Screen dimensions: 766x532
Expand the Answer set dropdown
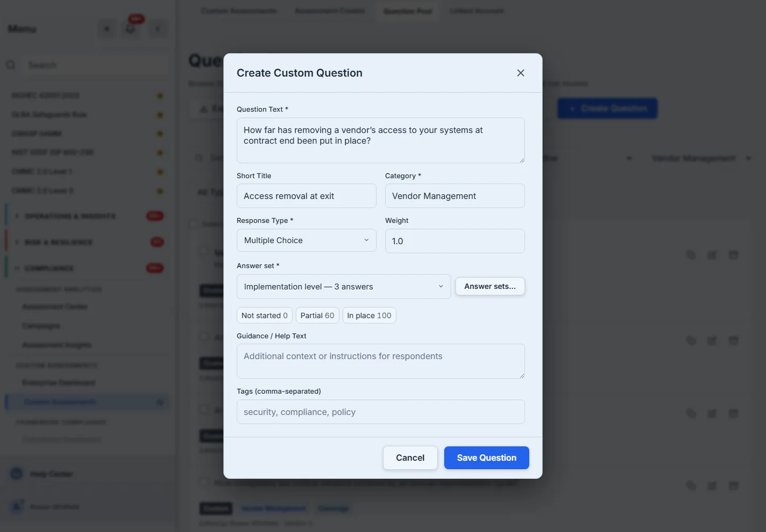pos(344,287)
